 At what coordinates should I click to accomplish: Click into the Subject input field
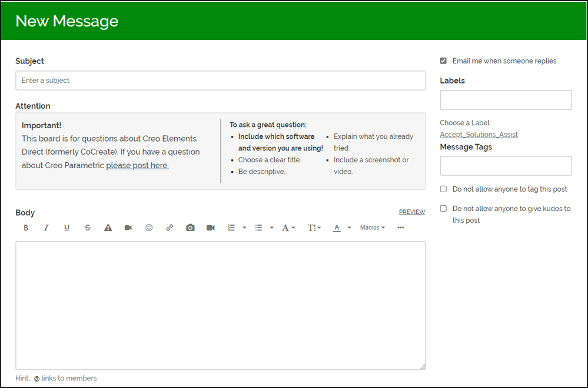(220, 81)
